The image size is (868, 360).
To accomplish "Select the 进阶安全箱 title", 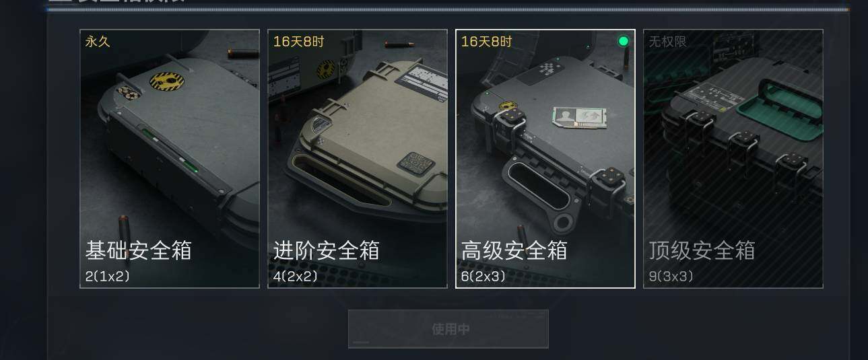I will click(x=327, y=250).
